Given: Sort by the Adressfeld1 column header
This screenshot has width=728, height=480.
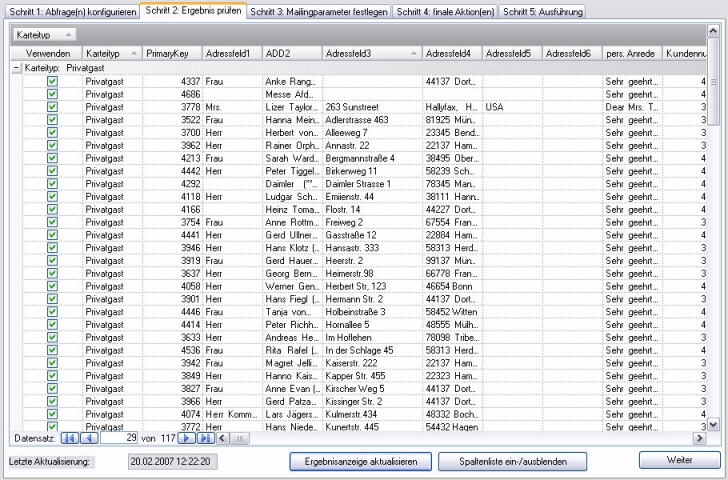Looking at the screenshot, I should click(232, 53).
